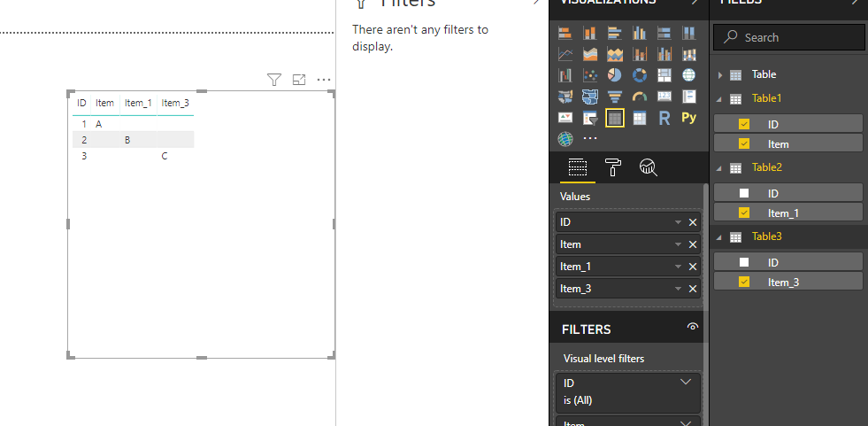
Task: Open the dropdown arrow of Item value field
Action: point(678,244)
